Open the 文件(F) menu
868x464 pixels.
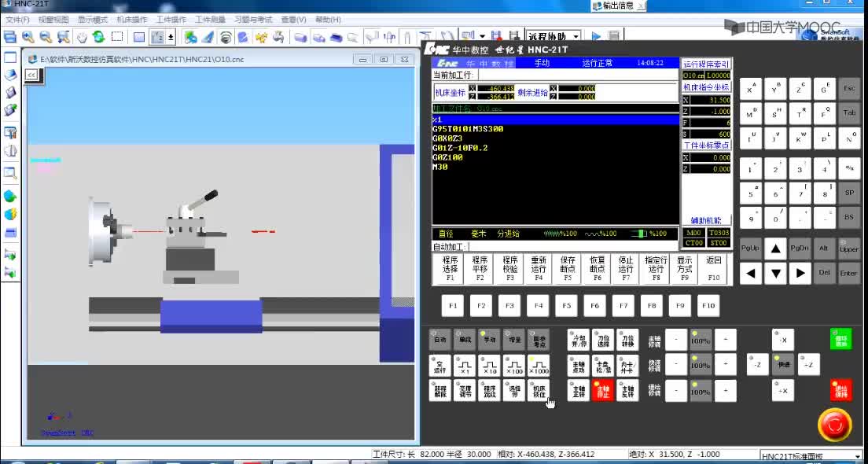17,20
